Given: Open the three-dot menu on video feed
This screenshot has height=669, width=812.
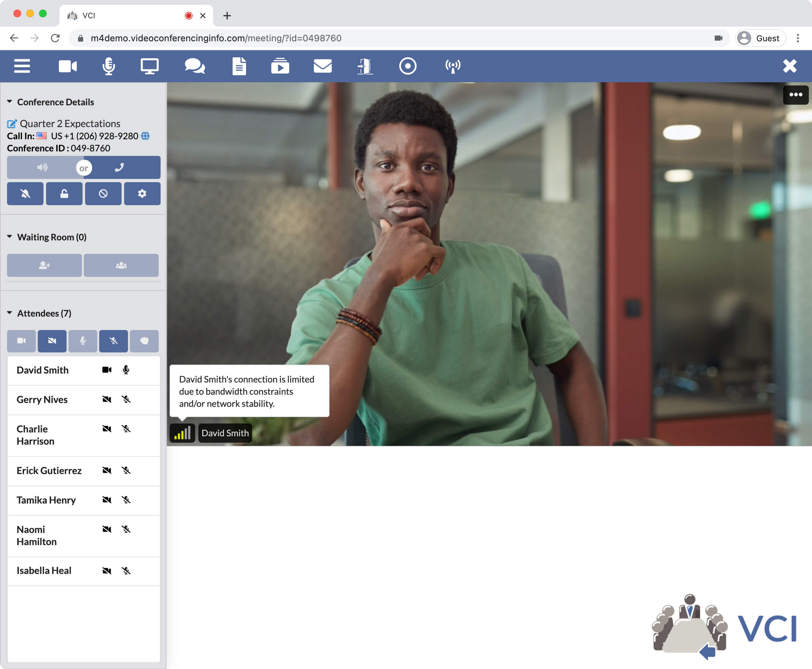Looking at the screenshot, I should (x=795, y=95).
